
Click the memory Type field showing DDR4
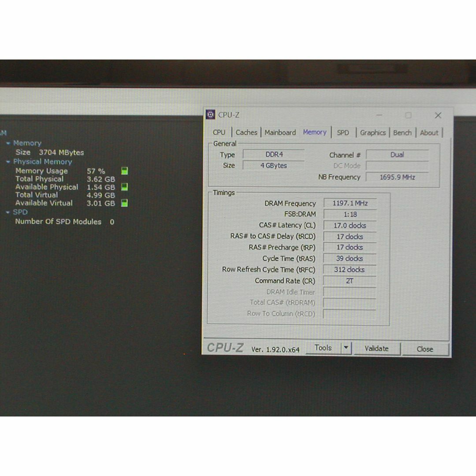coord(274,155)
